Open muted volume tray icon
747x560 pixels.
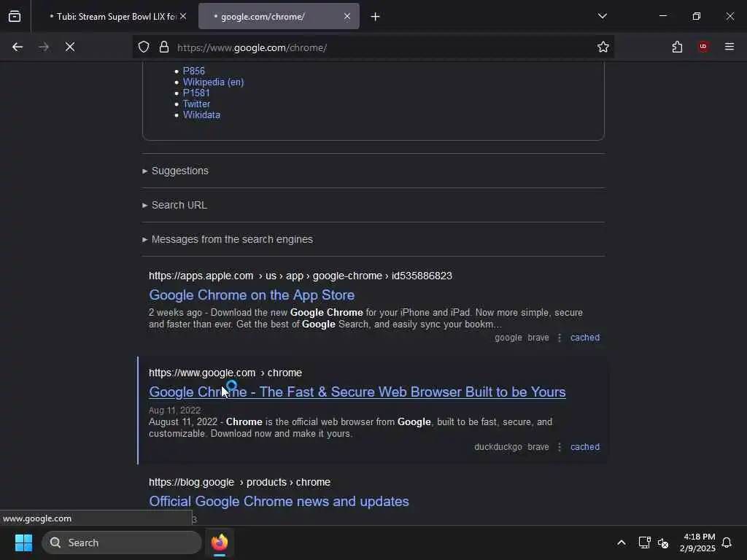pyautogui.click(x=663, y=542)
